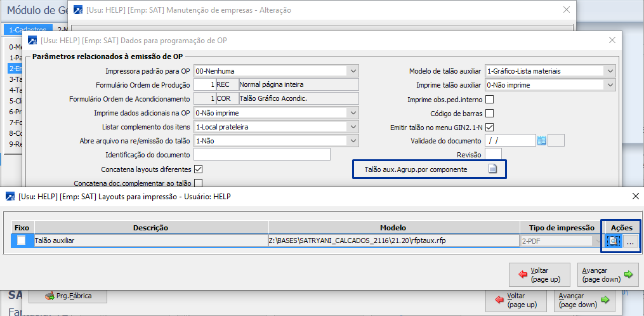Open the calendar icon next to Validade do documento
The height and width of the screenshot is (316, 644).
(x=542, y=140)
